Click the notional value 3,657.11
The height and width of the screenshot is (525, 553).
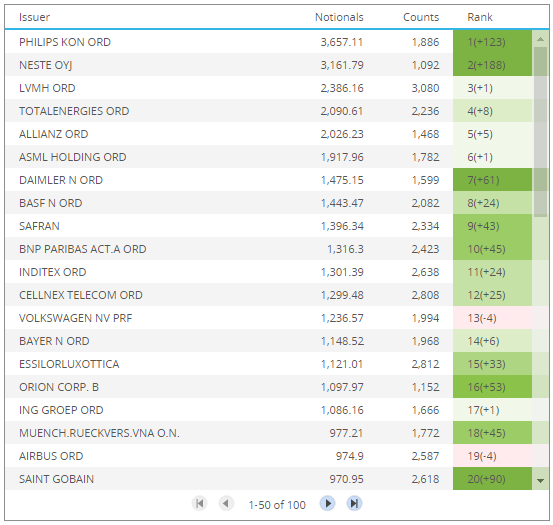coord(342,42)
